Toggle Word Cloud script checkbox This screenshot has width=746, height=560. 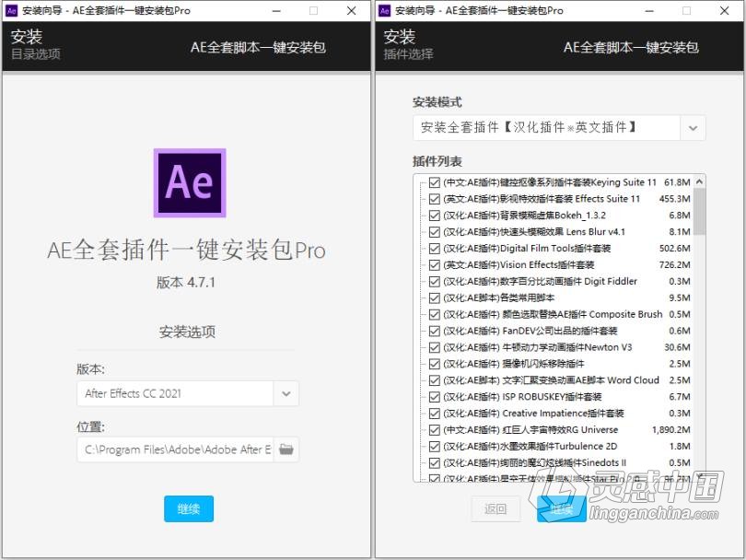434,380
